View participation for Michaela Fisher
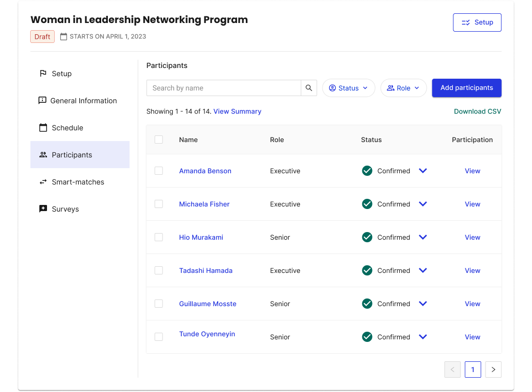Screen dimensions: 532x392 point(472,204)
